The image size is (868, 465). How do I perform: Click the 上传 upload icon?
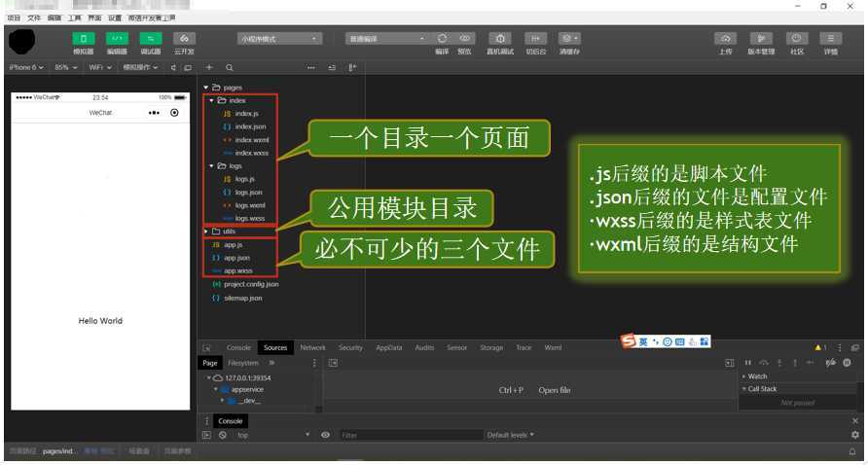click(x=725, y=38)
